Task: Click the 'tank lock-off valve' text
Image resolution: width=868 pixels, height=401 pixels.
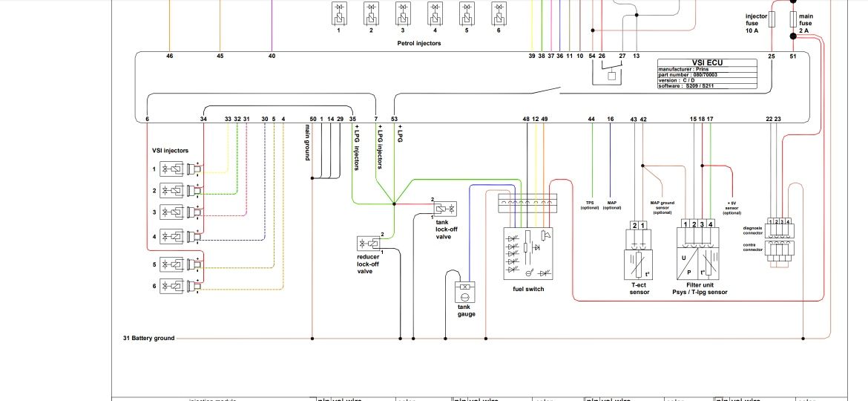Action: (x=446, y=229)
